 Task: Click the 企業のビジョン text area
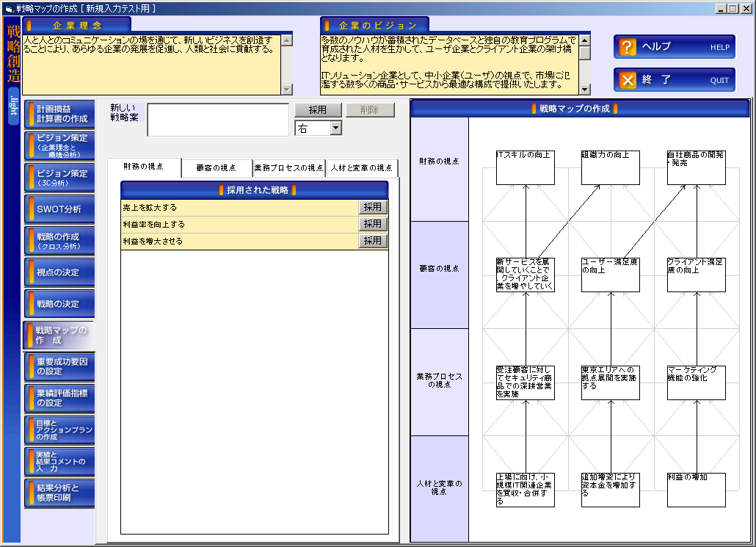[449, 65]
